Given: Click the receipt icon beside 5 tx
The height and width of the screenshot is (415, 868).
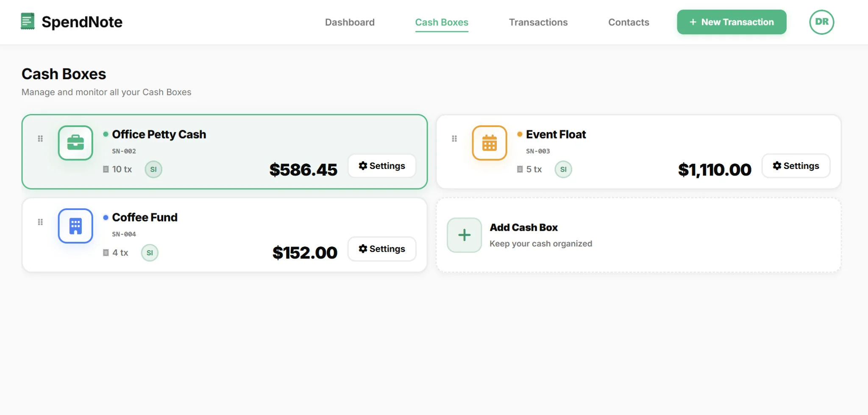Looking at the screenshot, I should coord(520,169).
